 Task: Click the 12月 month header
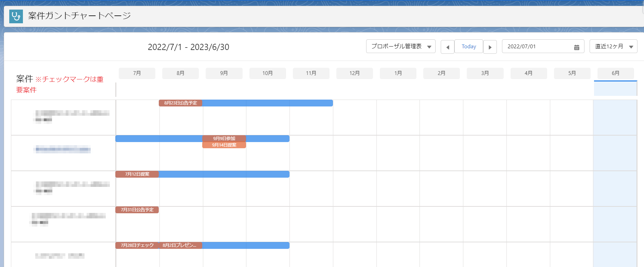pyautogui.click(x=354, y=73)
